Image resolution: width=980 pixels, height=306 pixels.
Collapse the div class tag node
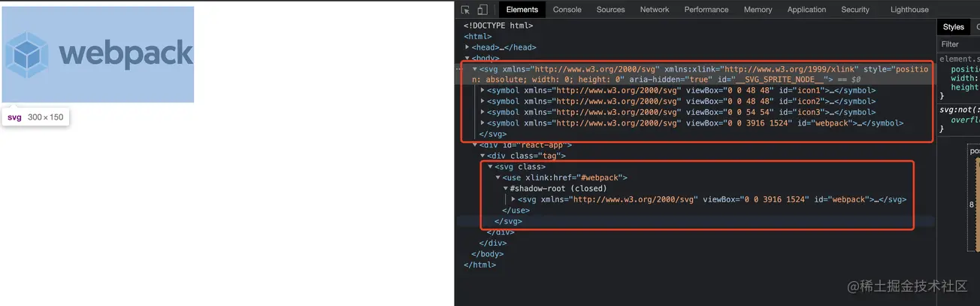[483, 156]
